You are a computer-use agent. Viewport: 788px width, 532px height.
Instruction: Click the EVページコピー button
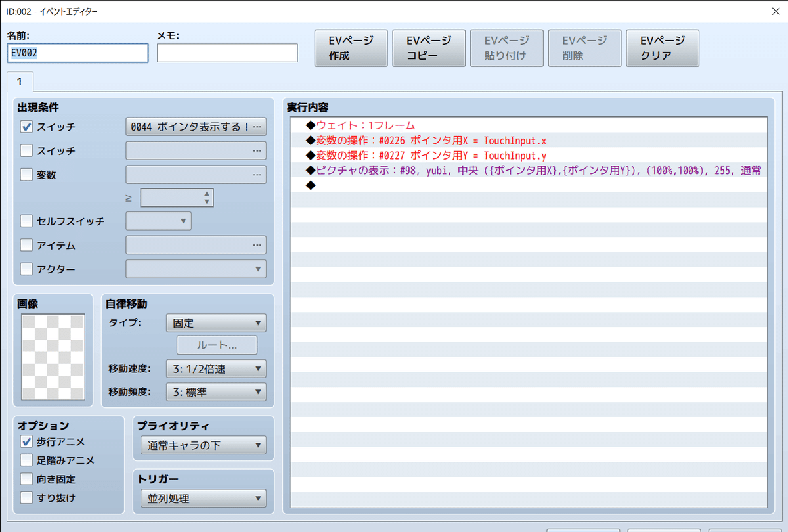click(429, 48)
